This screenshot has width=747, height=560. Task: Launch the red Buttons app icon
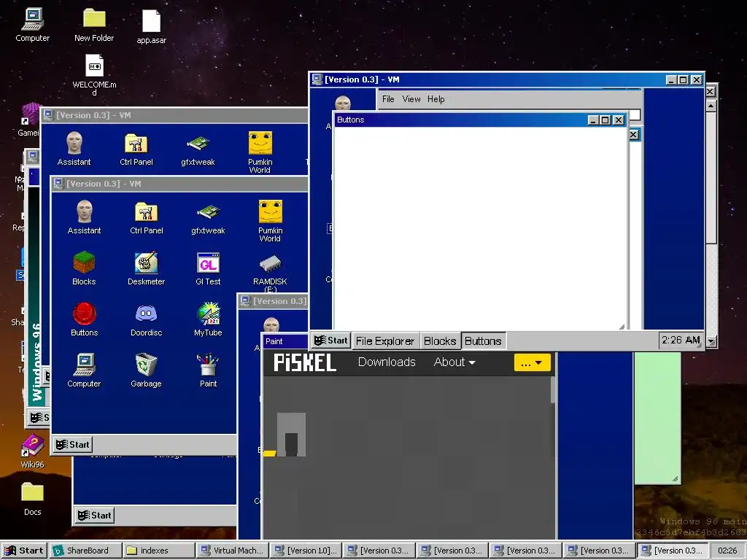click(x=85, y=319)
